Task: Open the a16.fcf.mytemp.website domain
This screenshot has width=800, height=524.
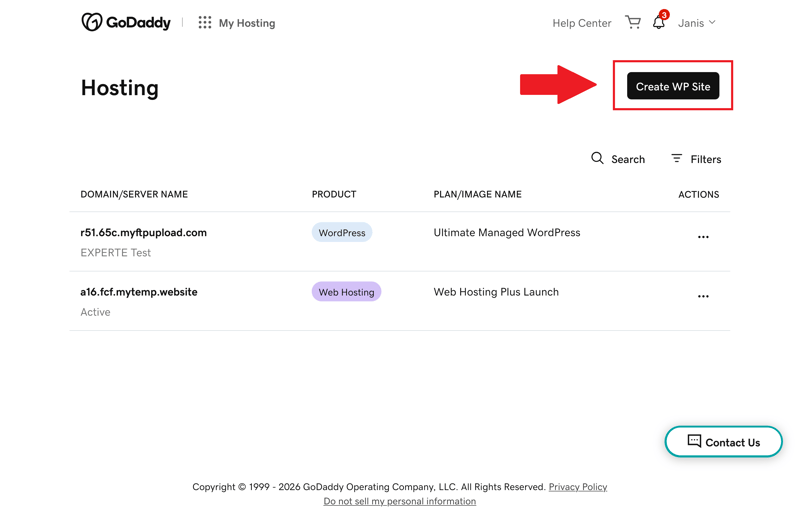Action: coord(139,292)
